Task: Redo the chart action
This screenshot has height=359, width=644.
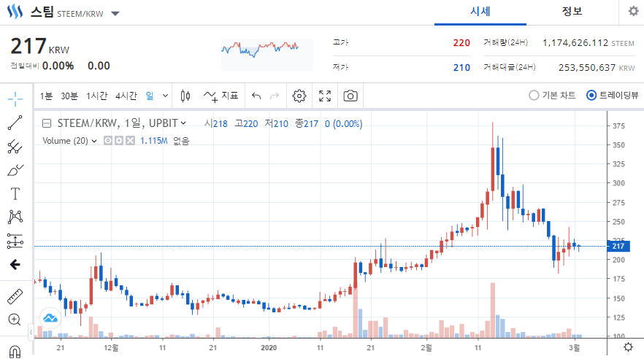Action: point(275,96)
